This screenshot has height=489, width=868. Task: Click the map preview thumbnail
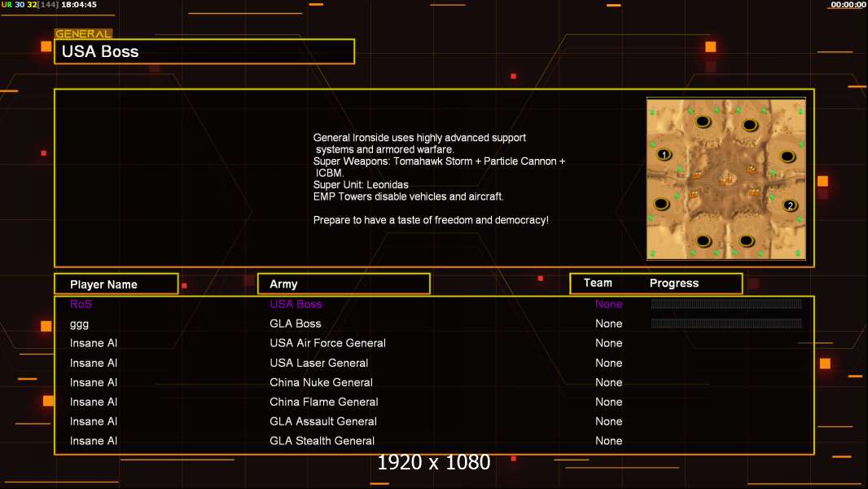(726, 178)
